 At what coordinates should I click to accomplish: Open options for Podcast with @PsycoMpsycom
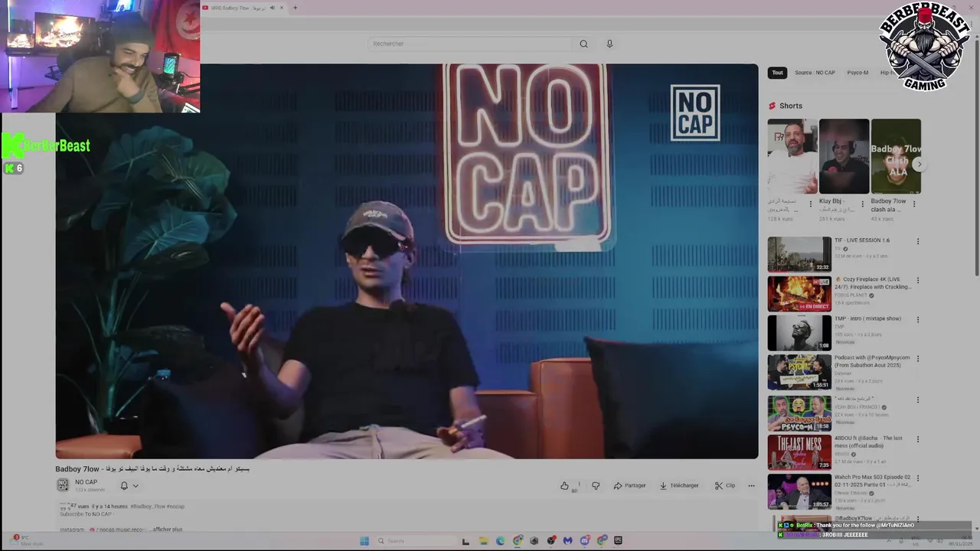918,360
